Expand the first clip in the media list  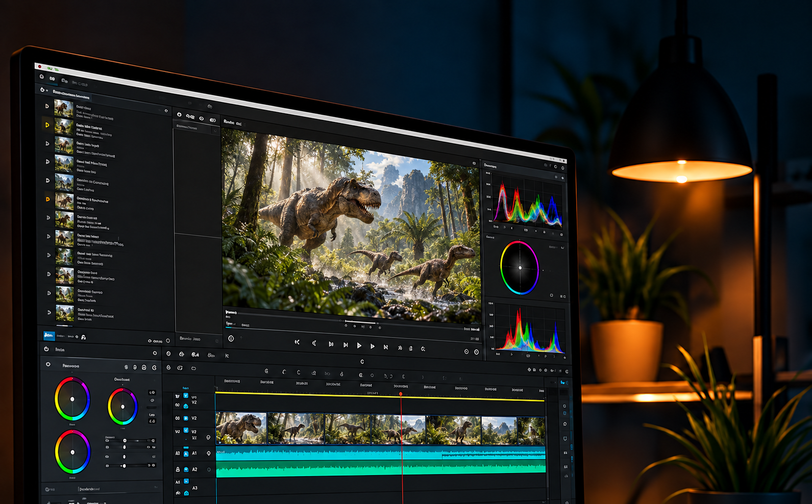(47, 106)
